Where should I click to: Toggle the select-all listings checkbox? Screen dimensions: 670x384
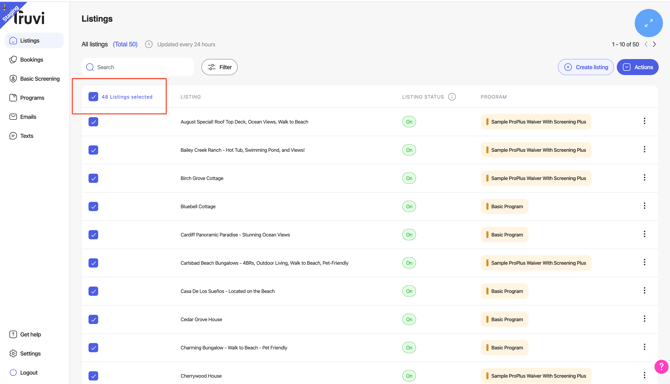coord(93,97)
